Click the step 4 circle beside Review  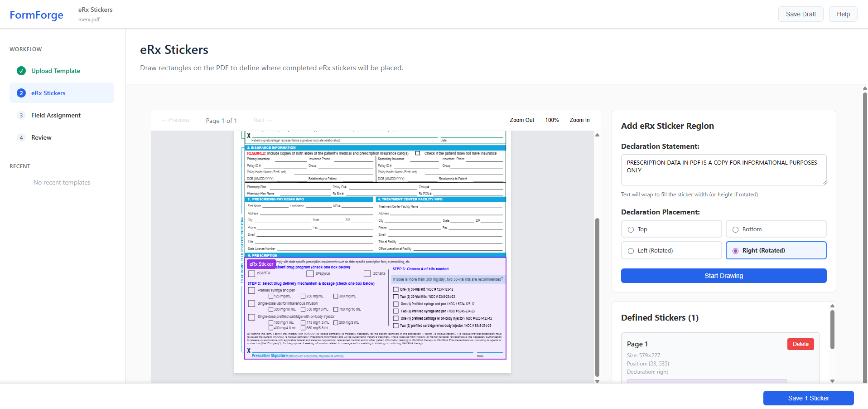click(x=21, y=137)
